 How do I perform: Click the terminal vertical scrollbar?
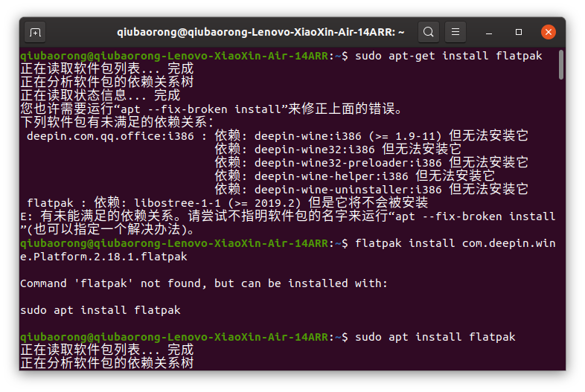tap(561, 65)
